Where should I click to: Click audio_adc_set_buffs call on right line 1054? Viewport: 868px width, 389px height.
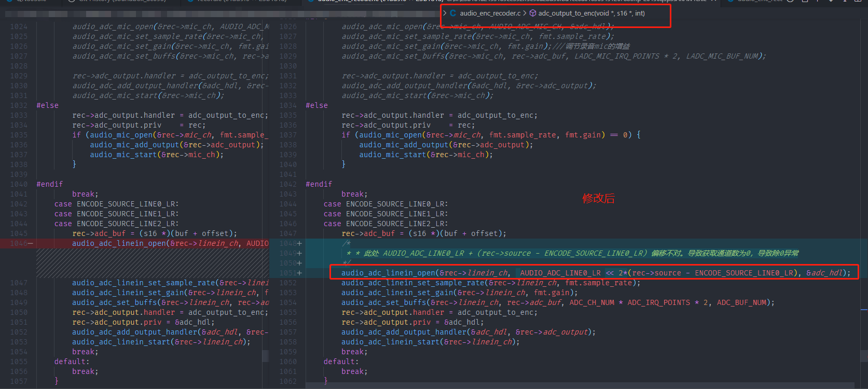(x=558, y=302)
